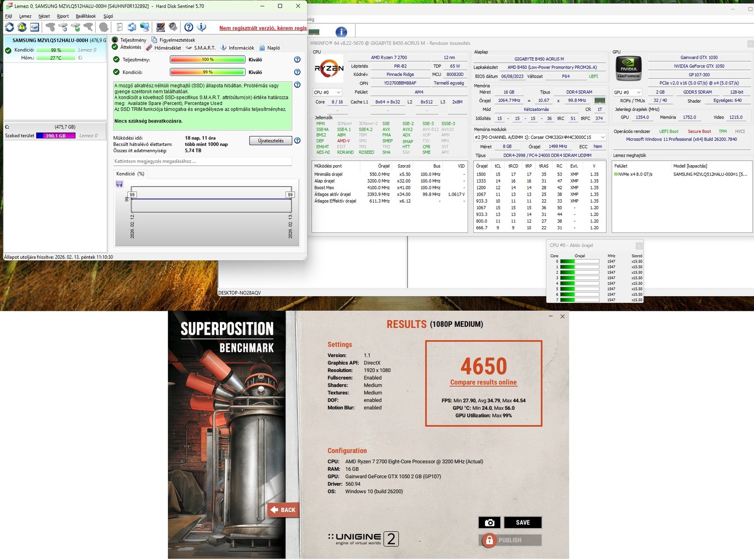Click Compare results online link
Image resolution: width=754 pixels, height=560 pixels.
[x=483, y=382]
